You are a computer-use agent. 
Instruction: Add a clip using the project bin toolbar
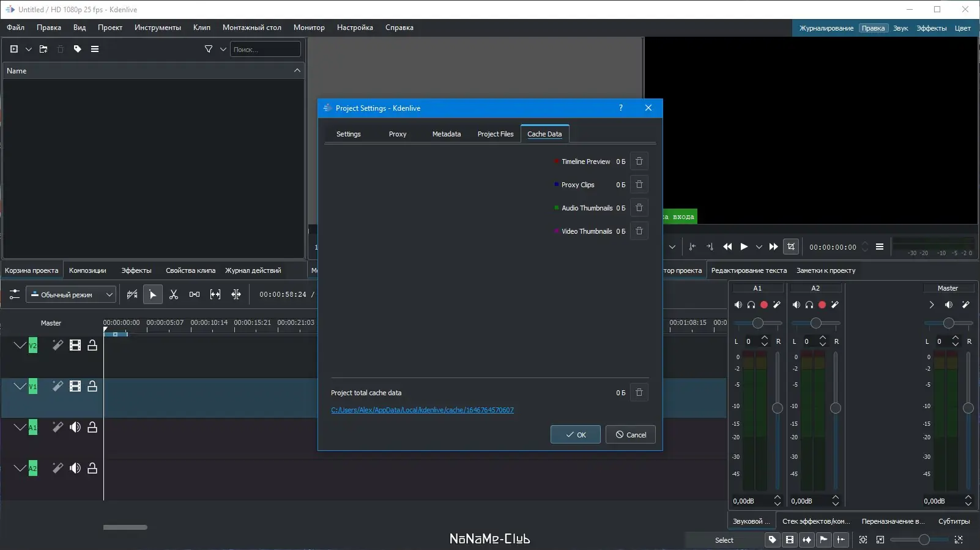14,49
